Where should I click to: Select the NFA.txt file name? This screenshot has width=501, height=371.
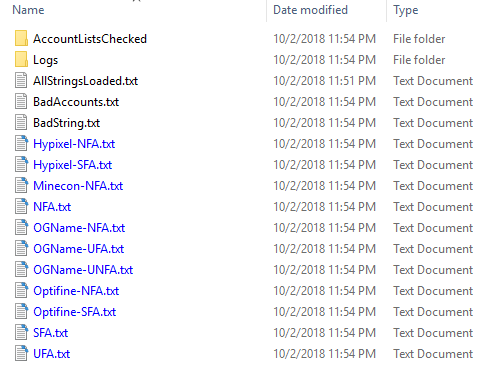pyautogui.click(x=52, y=207)
